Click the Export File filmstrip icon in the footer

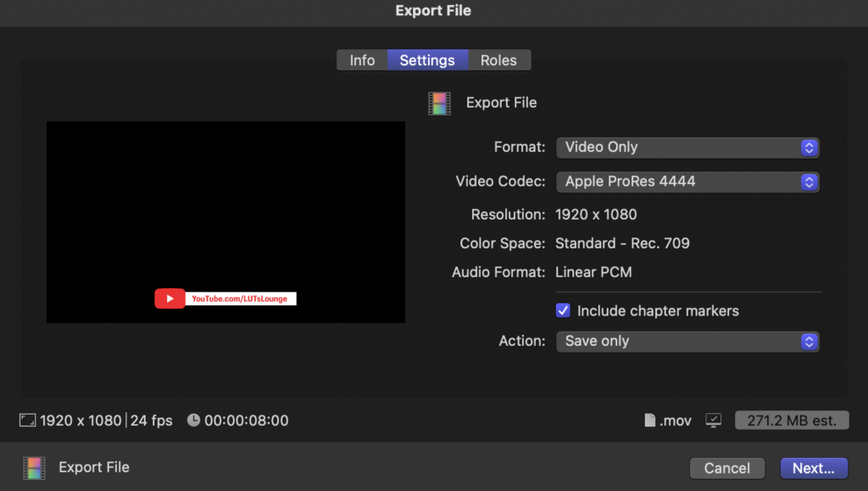[34, 468]
